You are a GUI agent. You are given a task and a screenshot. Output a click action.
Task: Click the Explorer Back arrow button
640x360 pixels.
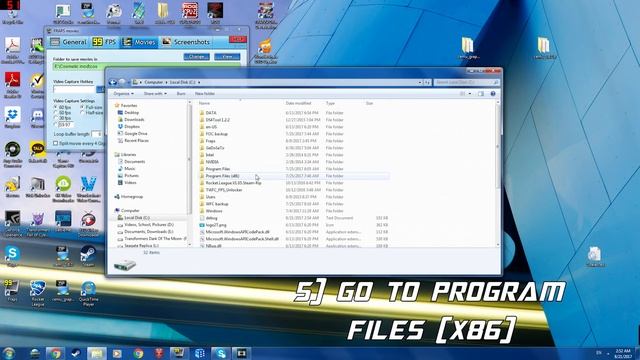[113, 82]
